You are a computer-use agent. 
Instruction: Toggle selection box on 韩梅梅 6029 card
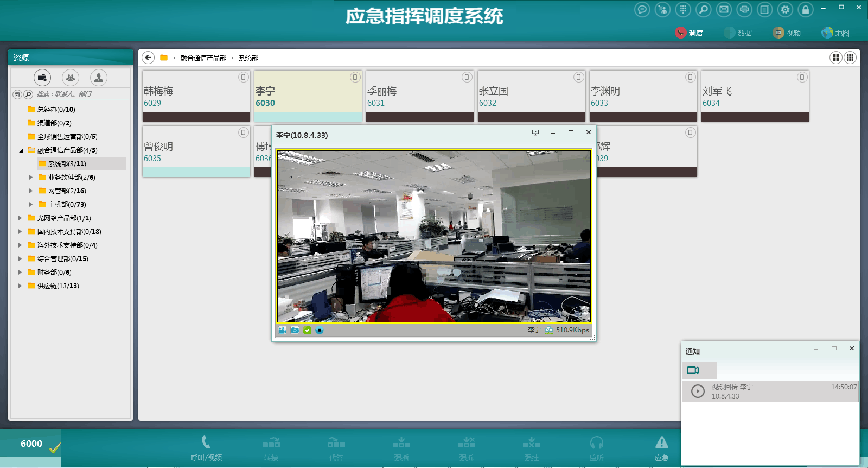pyautogui.click(x=243, y=77)
